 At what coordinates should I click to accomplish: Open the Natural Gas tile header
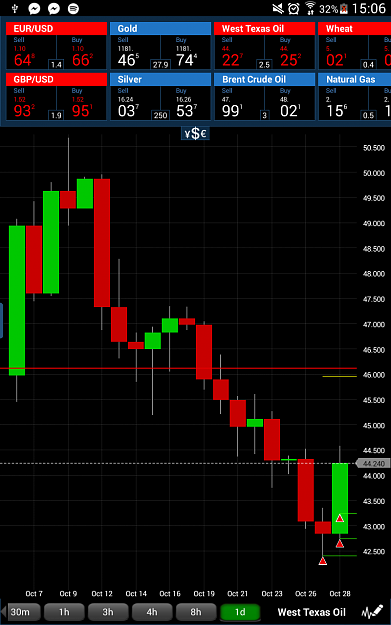point(355,79)
